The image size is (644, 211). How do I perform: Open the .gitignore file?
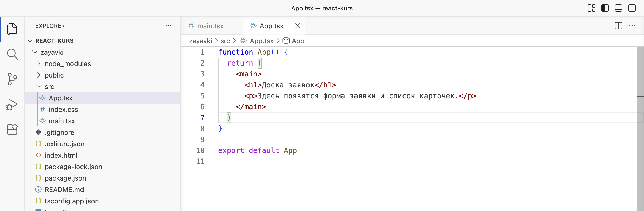tap(103, 132)
